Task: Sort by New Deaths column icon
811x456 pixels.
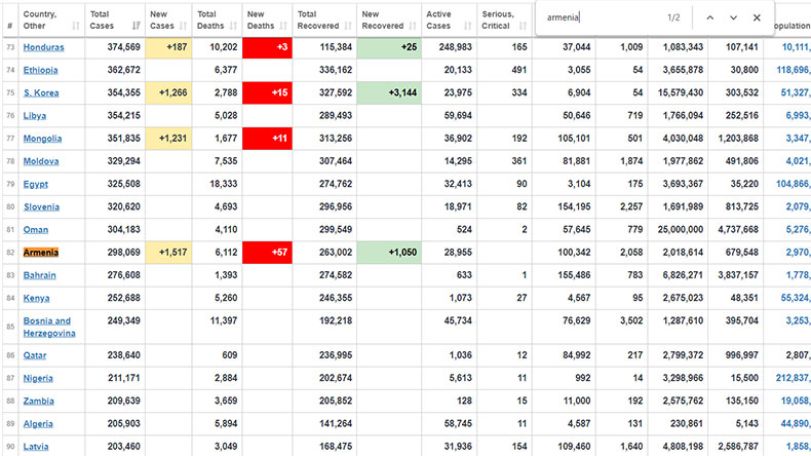Action: click(283, 26)
